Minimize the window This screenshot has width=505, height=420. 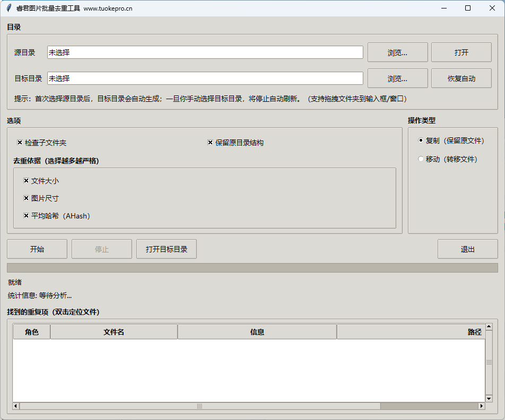[444, 8]
